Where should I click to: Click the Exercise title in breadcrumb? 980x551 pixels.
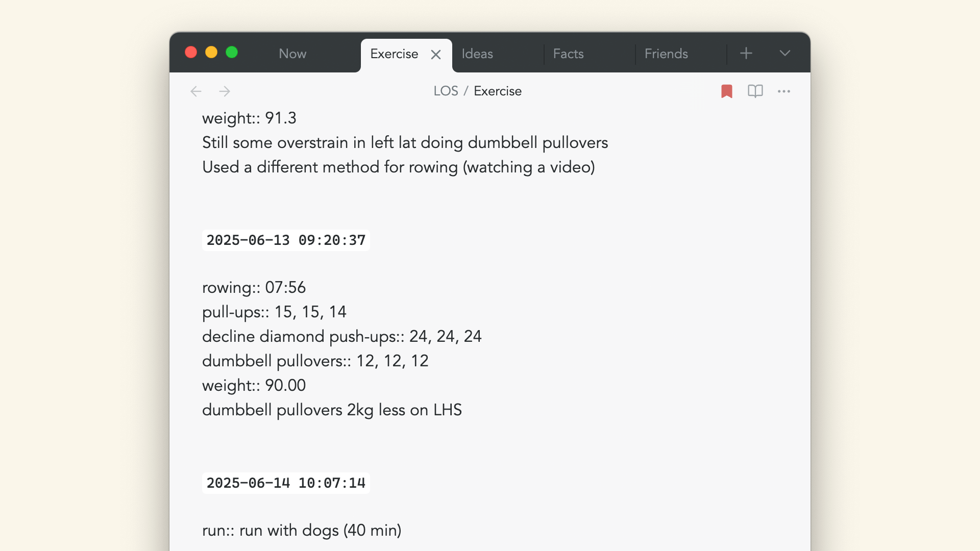point(498,91)
